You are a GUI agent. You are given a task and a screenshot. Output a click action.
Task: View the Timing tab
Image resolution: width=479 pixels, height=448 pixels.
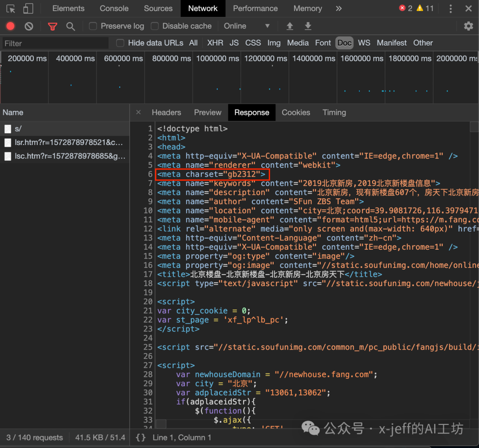tap(334, 113)
